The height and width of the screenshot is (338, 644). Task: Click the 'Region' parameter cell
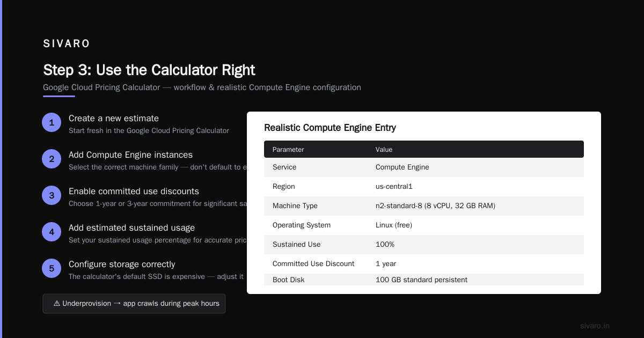[284, 187]
